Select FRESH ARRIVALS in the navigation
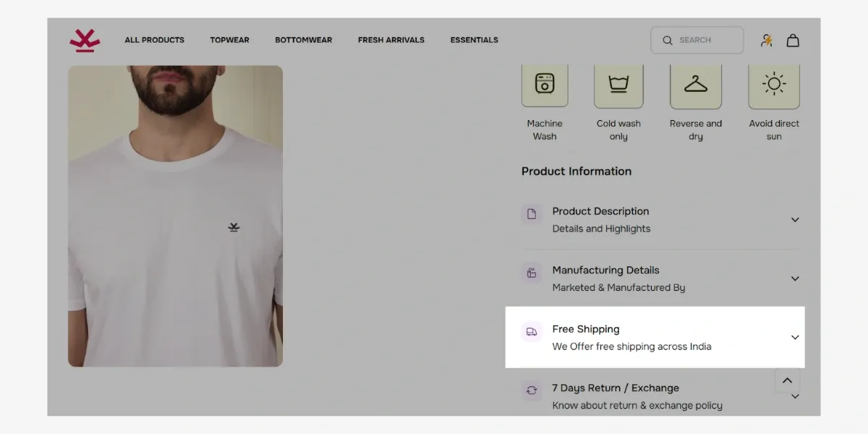 (391, 40)
